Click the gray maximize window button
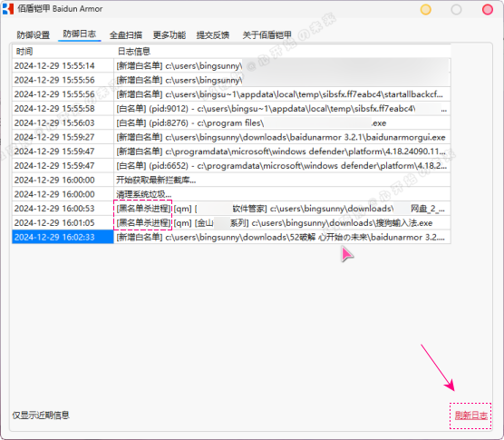This screenshot has width=504, height=440. (456, 9)
